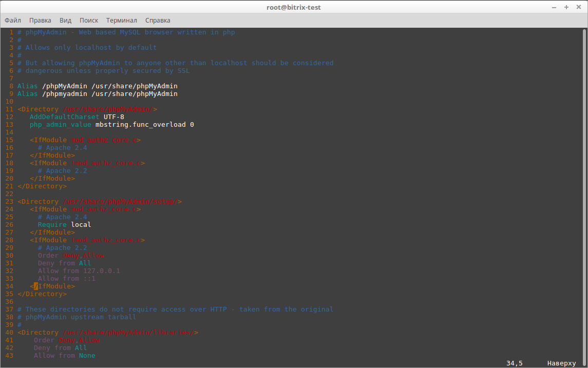588x368 pixels.
Task: Click the line 5 comment 'But allowing phpMyAdmin'
Action: [x=175, y=63]
